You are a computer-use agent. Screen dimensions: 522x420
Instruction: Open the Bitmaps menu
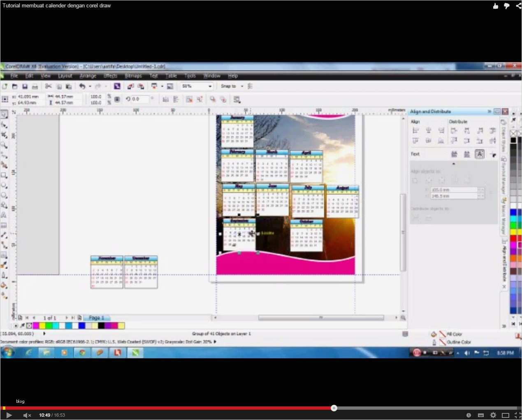coord(133,76)
